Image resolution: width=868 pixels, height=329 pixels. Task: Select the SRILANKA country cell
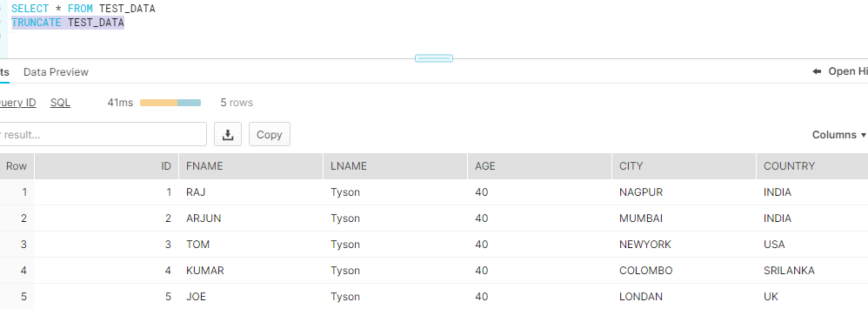[812, 271]
